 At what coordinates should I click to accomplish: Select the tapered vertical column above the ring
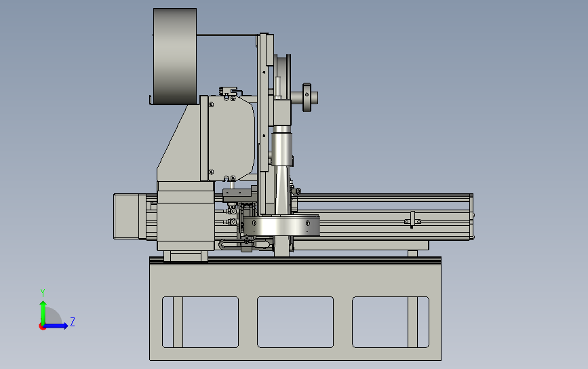click(282, 189)
